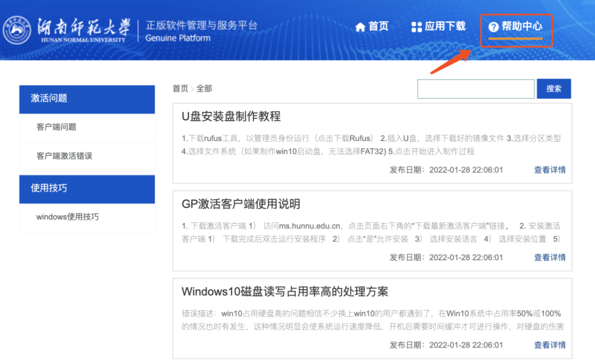Click the grid icon beside 应用下载
The image size is (595, 364).
[x=416, y=27]
